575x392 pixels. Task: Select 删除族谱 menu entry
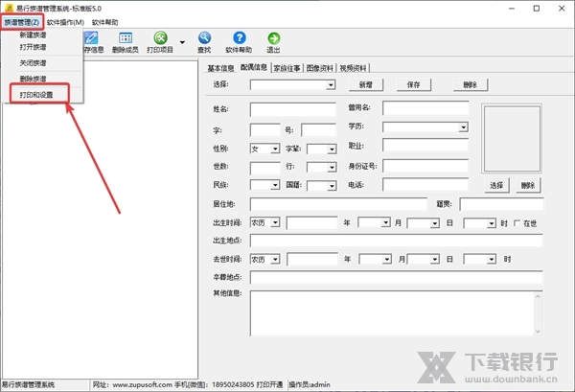pyautogui.click(x=33, y=79)
